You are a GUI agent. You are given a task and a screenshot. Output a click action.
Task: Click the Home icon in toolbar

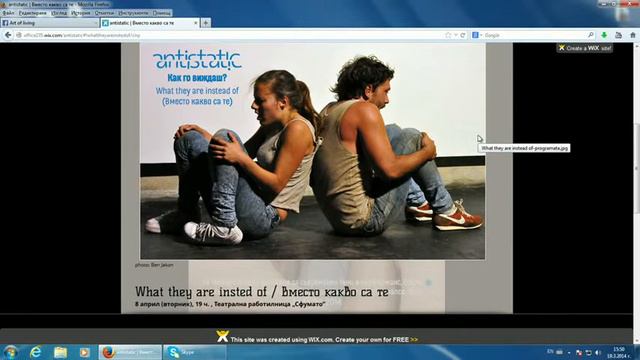click(x=633, y=36)
